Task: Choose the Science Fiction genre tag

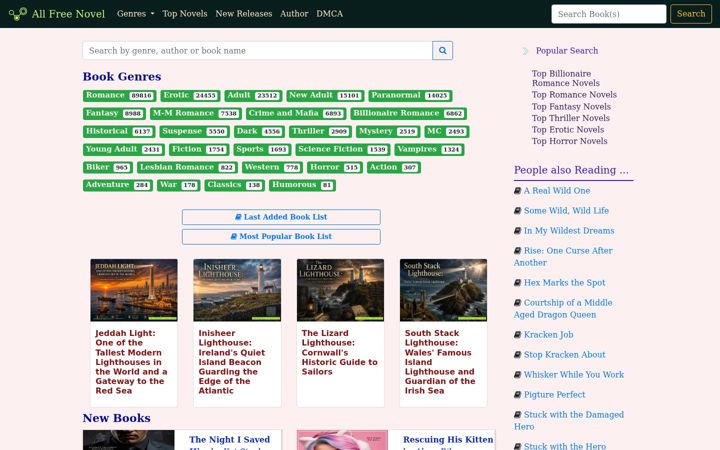Action: tap(342, 149)
